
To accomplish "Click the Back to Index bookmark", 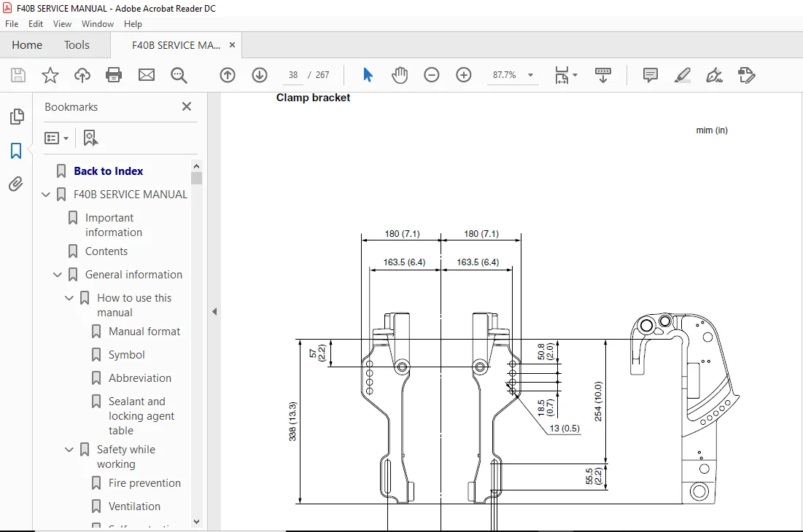I will pos(108,171).
